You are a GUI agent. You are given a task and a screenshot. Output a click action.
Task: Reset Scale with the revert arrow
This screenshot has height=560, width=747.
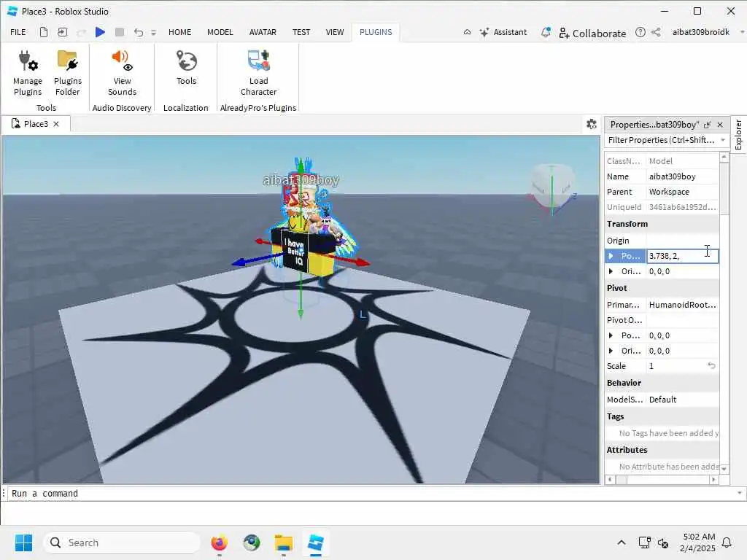[711, 365]
